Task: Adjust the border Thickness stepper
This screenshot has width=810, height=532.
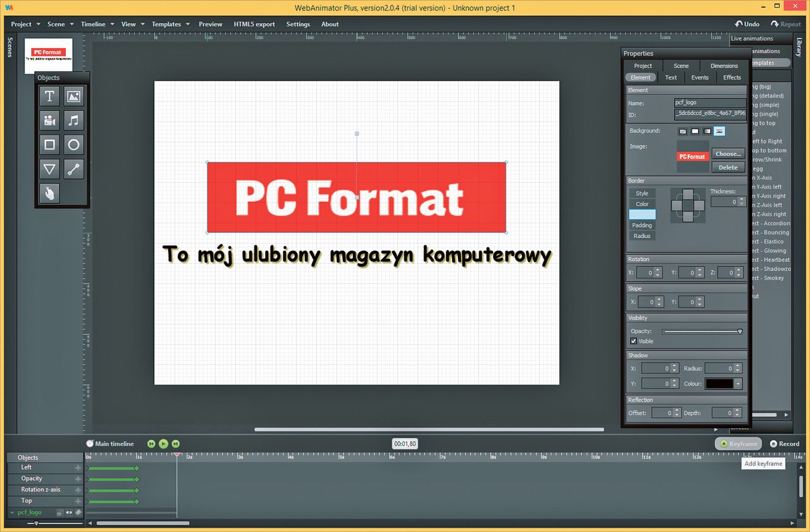Action: point(742,202)
